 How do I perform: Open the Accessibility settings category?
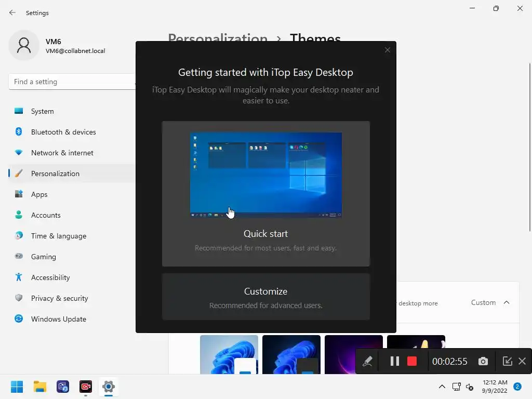[72, 277]
